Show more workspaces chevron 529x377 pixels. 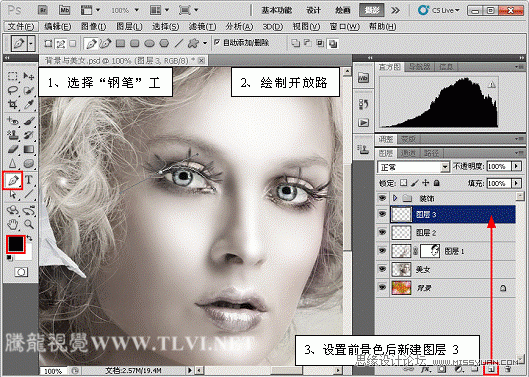coord(395,10)
